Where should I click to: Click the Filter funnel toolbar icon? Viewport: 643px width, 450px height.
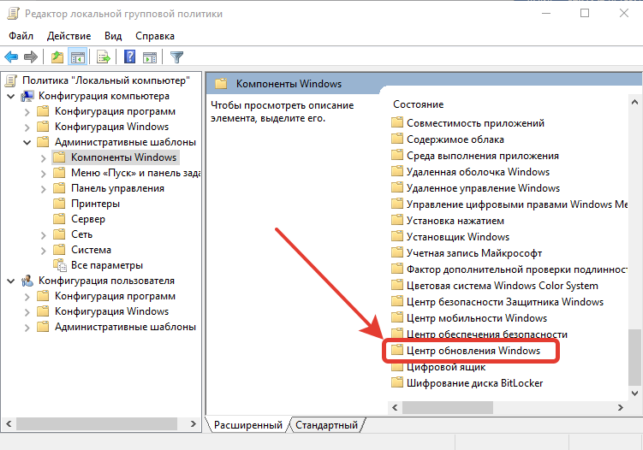(x=176, y=57)
